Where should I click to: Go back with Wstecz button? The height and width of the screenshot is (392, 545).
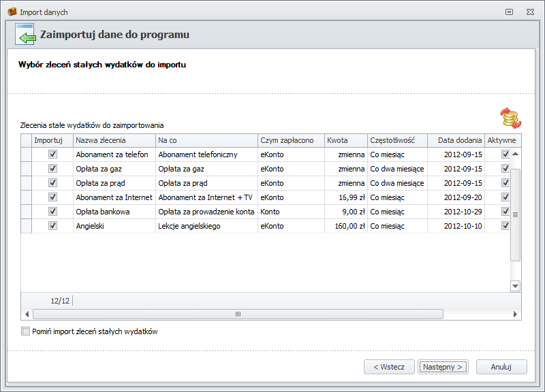pos(389,367)
